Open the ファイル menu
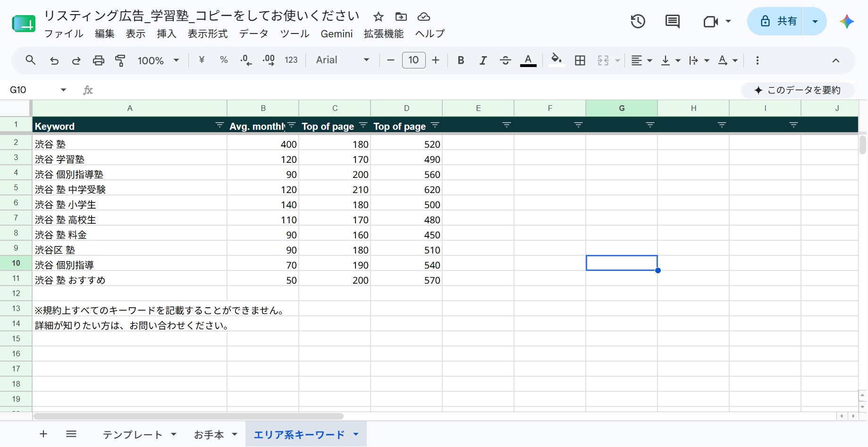 [x=64, y=34]
